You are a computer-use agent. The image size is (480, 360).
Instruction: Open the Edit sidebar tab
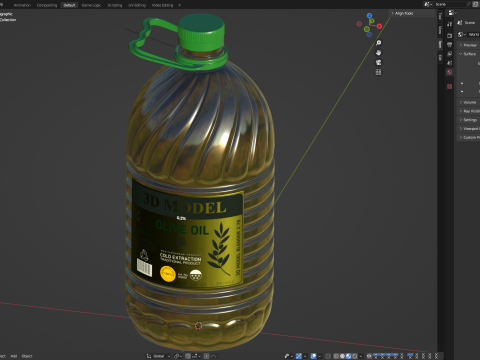pyautogui.click(x=440, y=58)
